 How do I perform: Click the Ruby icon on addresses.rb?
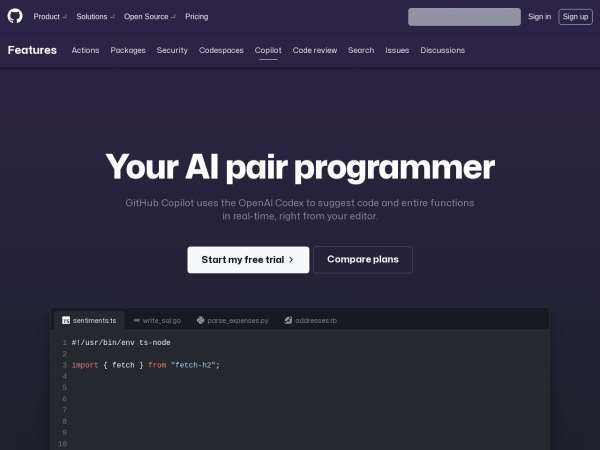tap(288, 320)
